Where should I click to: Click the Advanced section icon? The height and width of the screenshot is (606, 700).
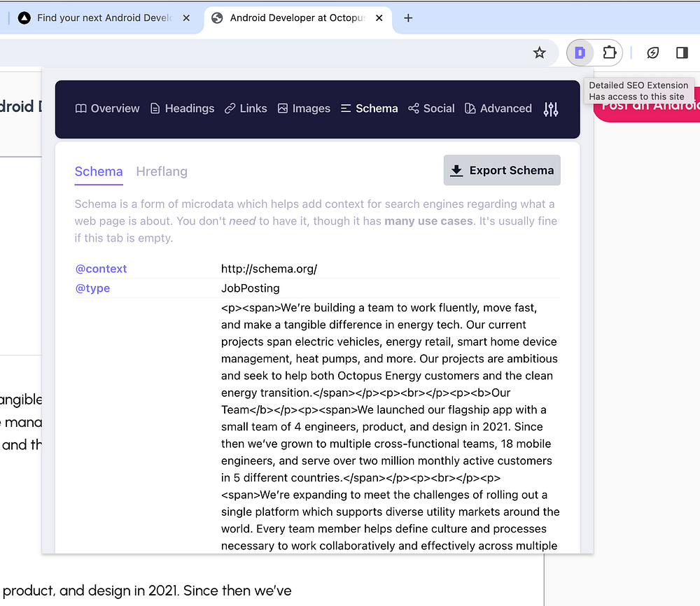pyautogui.click(x=470, y=108)
